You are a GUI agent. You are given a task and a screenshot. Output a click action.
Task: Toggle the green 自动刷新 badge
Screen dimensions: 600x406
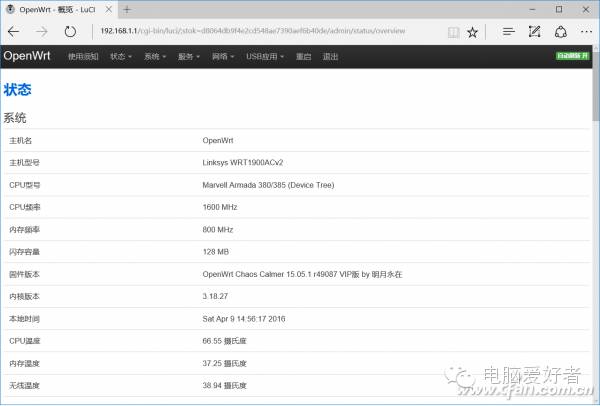coord(572,56)
